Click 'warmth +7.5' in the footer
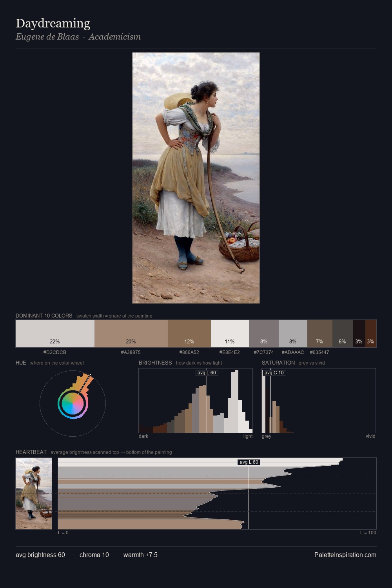 [140, 555]
